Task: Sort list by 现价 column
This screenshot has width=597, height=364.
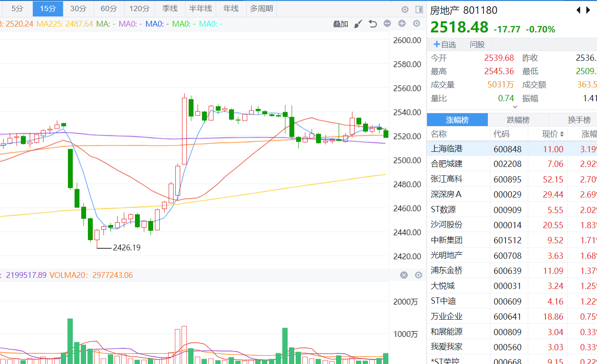Action: 553,134
